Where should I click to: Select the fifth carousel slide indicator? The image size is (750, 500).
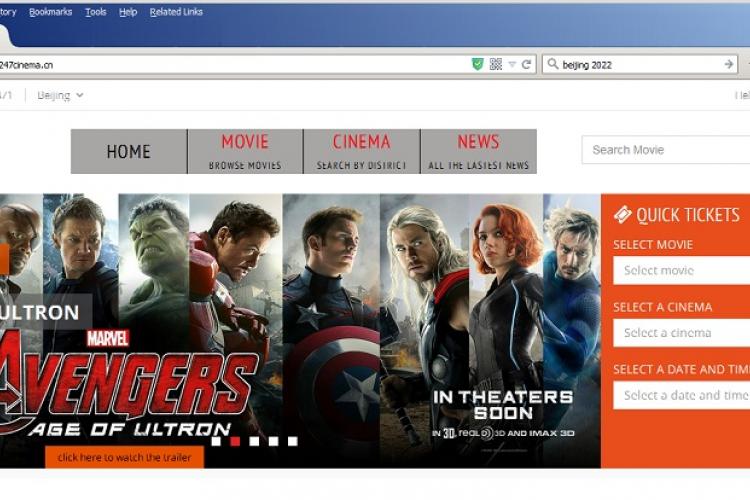tap(293, 441)
